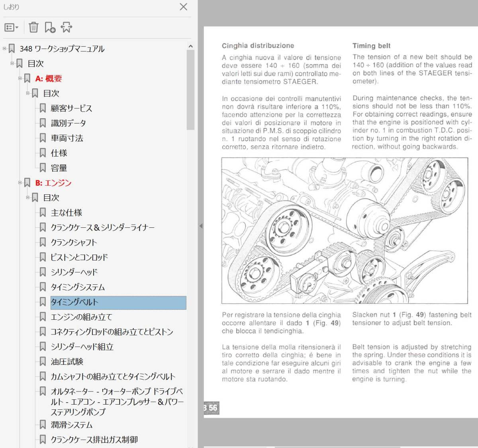Viewport: 478px width, 448px height.
Task: Click bookmark icon beside 仕様
Action: pos(43,153)
